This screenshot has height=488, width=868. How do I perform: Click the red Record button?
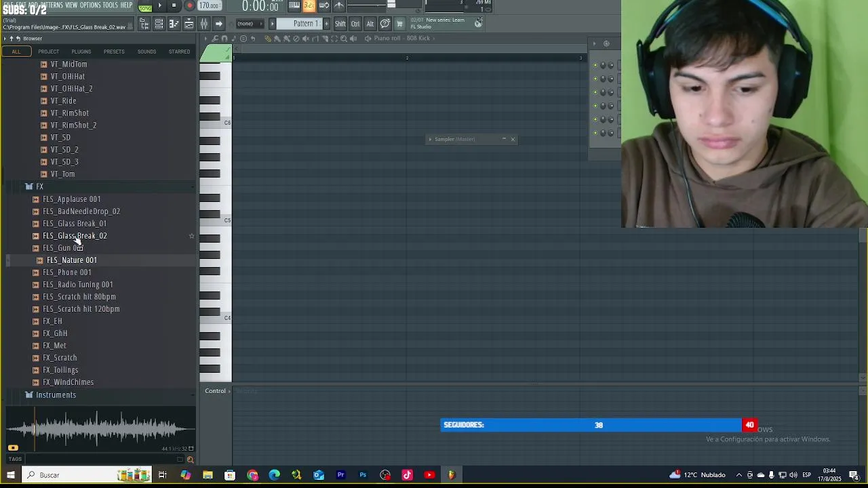click(189, 5)
